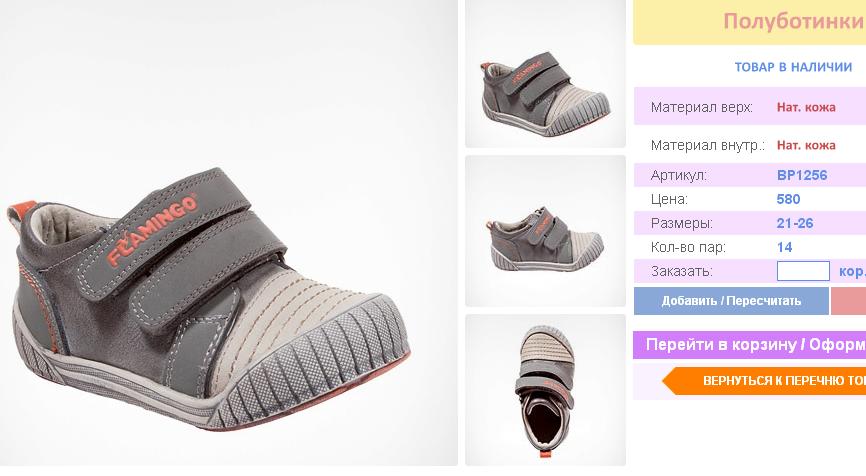
Task: Click article number BP1256
Action: [802, 175]
